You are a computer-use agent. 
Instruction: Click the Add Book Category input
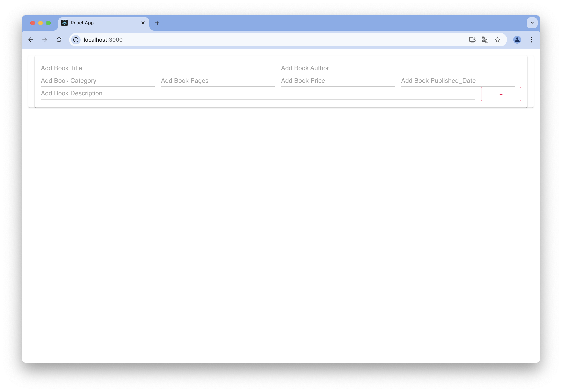pyautogui.click(x=97, y=81)
